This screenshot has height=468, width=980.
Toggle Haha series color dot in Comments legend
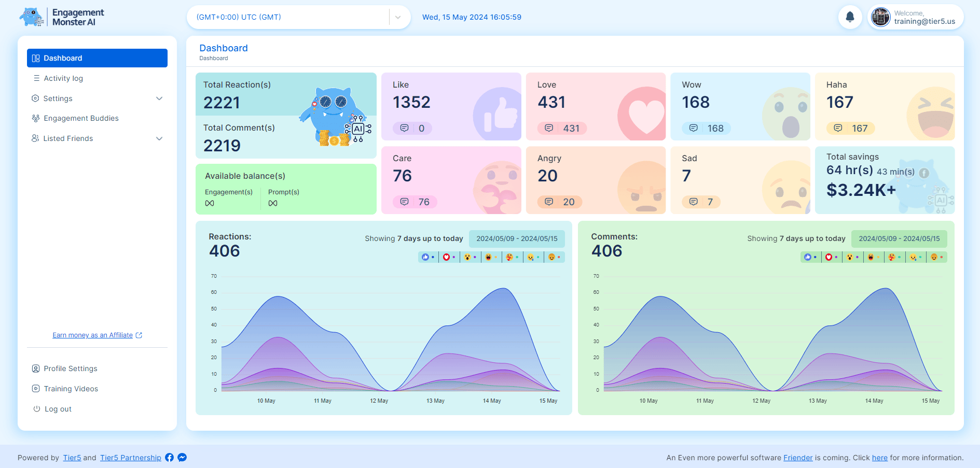(878, 257)
